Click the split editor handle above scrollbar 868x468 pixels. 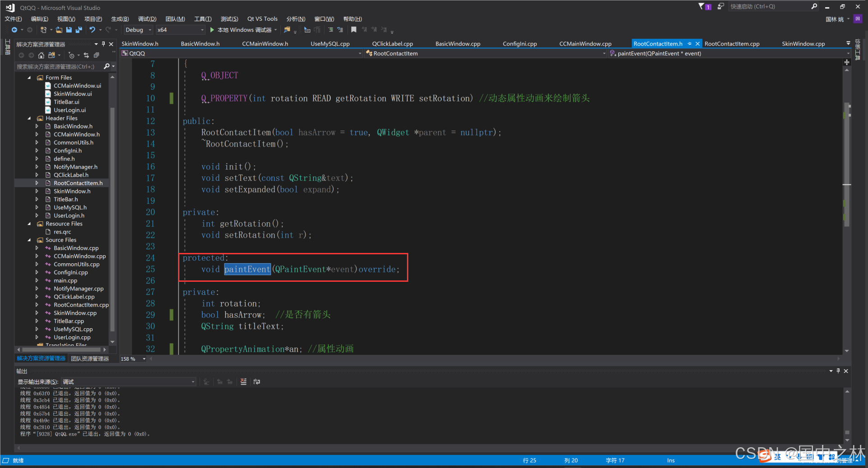point(847,62)
